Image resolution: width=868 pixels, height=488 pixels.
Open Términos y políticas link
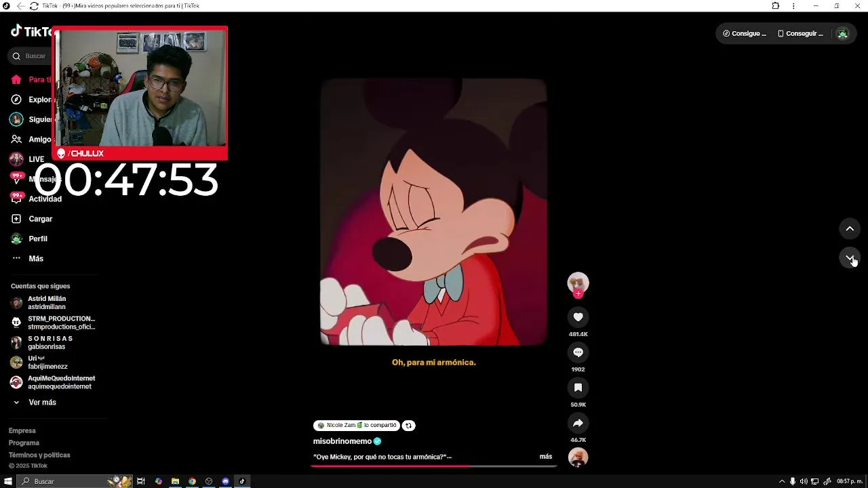tap(39, 455)
